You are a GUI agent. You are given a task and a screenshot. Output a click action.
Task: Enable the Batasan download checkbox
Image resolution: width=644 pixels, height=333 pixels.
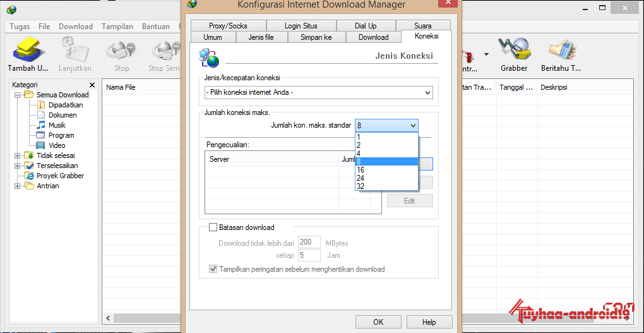[213, 227]
